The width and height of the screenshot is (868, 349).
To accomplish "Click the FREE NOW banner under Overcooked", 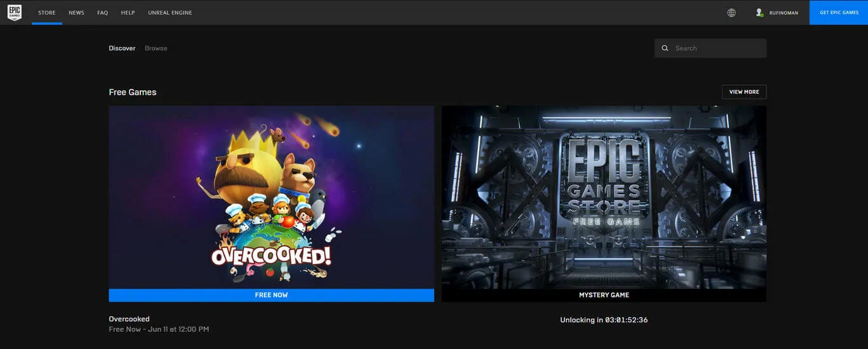I will pos(271,295).
